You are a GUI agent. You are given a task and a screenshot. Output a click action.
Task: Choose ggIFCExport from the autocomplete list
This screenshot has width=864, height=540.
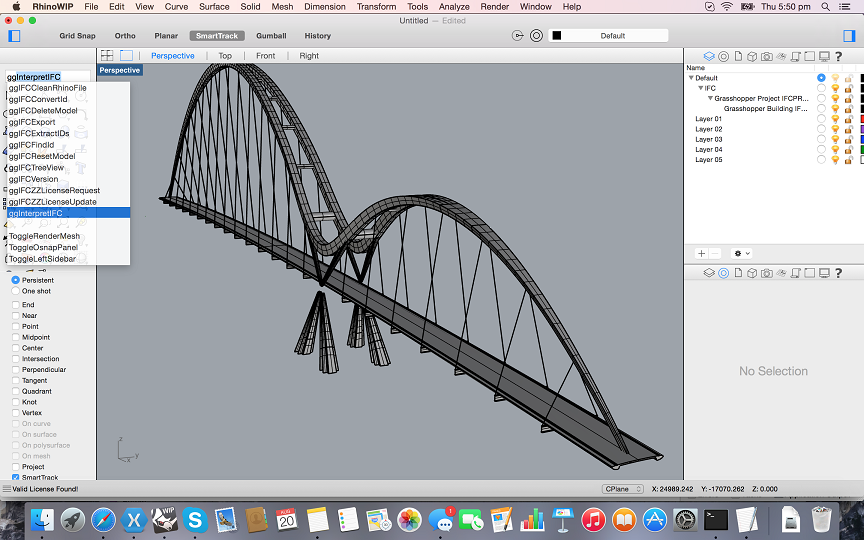32,122
